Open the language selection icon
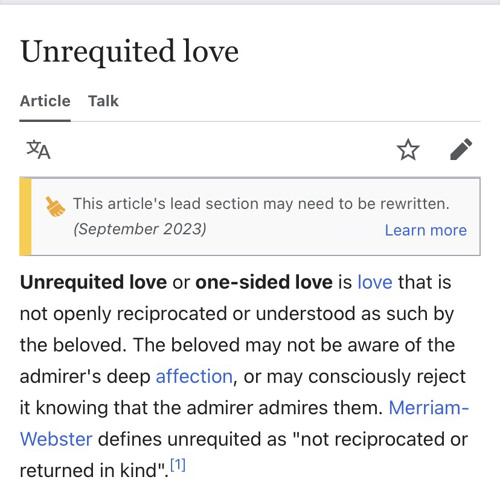This screenshot has height=500, width=500. coord(38,150)
